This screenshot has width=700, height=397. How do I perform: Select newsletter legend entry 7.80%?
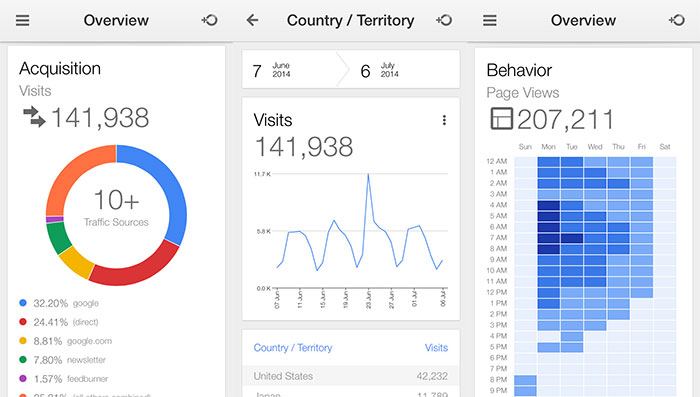[x=62, y=360]
